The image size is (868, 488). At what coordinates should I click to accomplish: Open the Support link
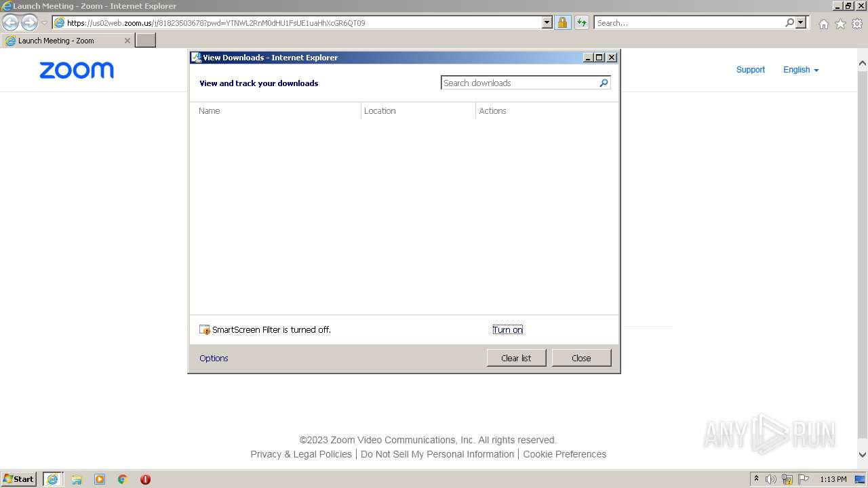point(750,70)
